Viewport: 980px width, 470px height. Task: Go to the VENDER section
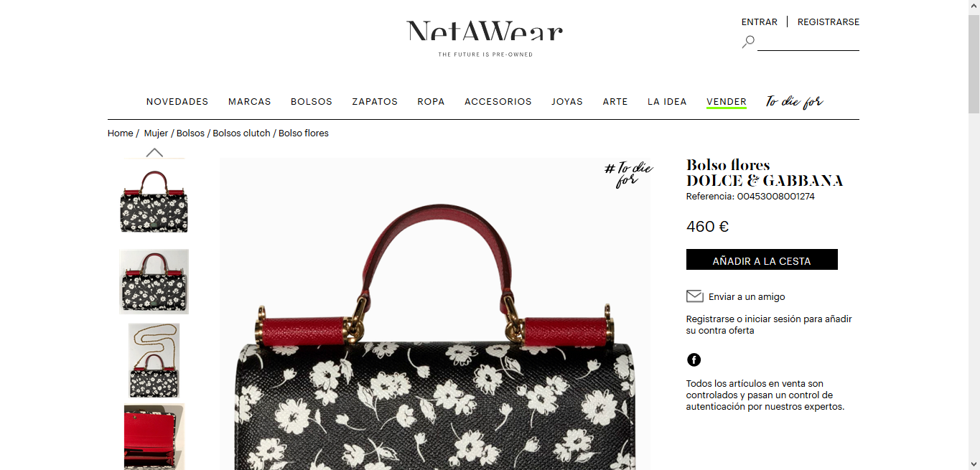pos(727,102)
